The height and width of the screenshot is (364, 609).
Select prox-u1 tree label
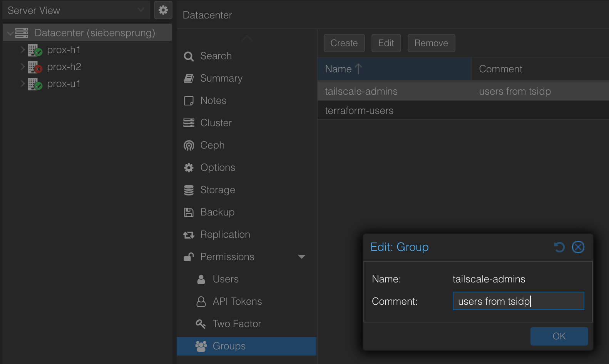[64, 84]
